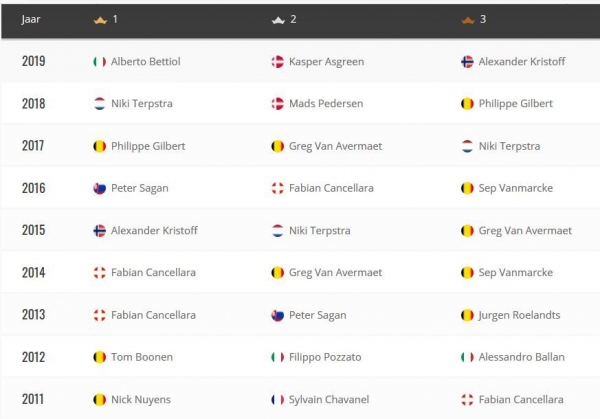Click the gold crown first-place icon
This screenshot has height=419, width=600.
tap(100, 20)
